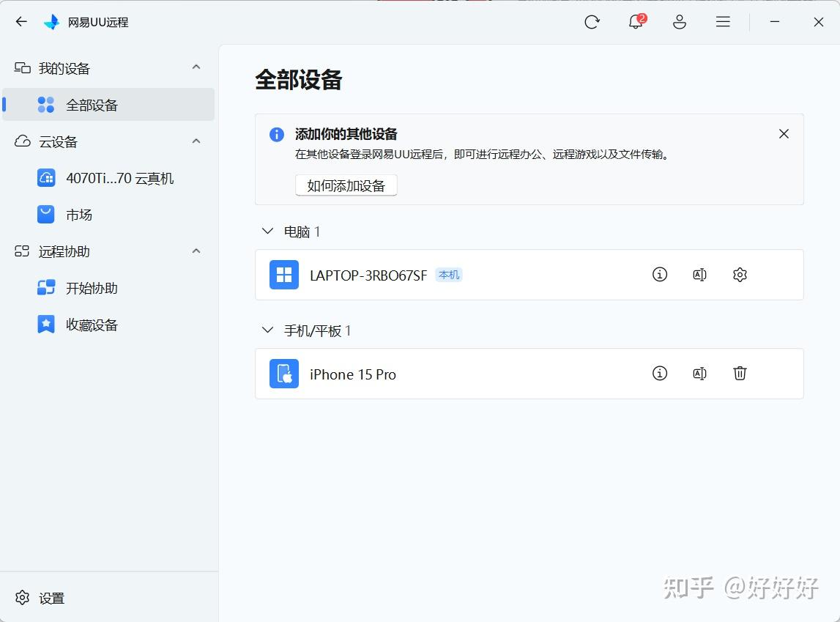Image resolution: width=840 pixels, height=622 pixels.
Task: Click the 全部设备 page heading
Action: click(298, 80)
